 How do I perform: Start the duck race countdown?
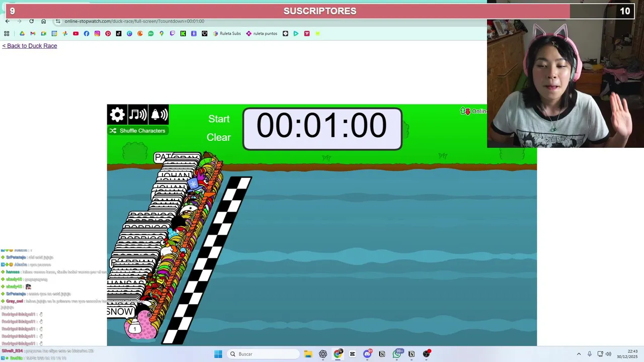coord(219,119)
